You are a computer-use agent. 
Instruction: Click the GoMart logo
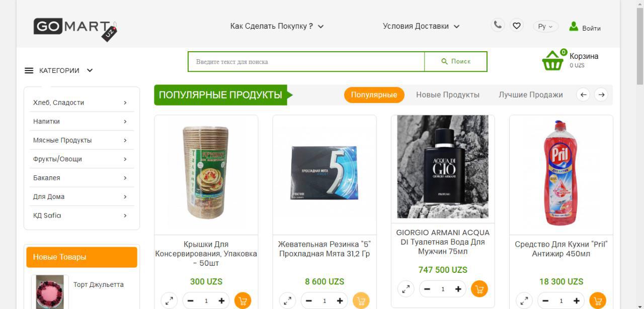[x=75, y=29]
